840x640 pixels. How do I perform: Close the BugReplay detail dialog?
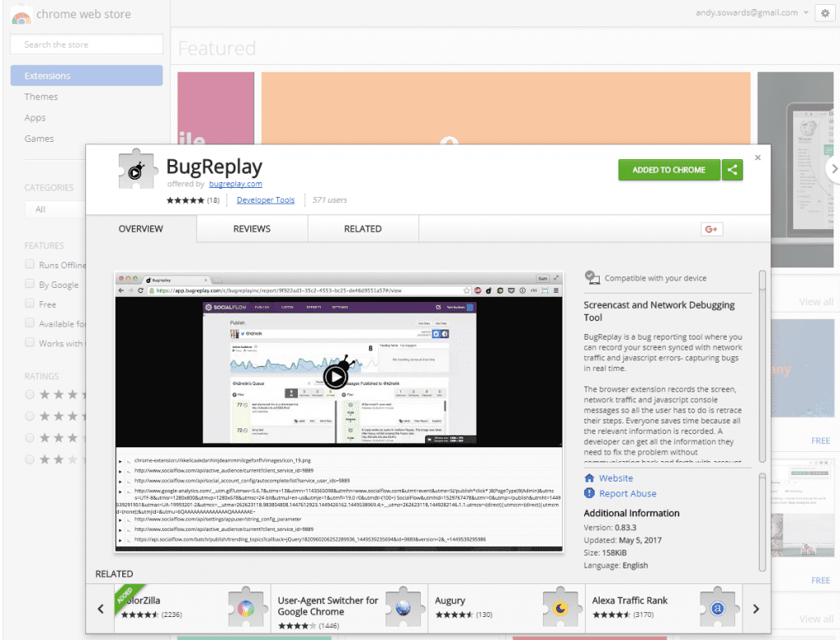(757, 158)
